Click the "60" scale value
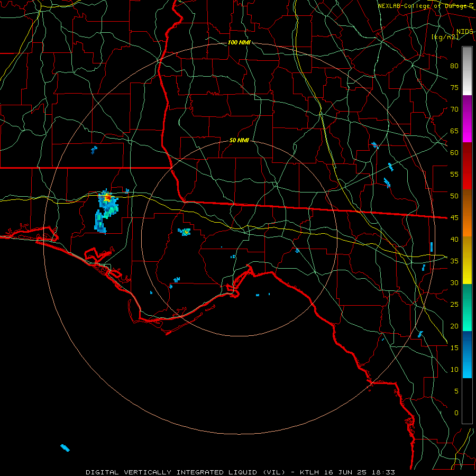Screen dimensions: 476x476 pyautogui.click(x=454, y=153)
